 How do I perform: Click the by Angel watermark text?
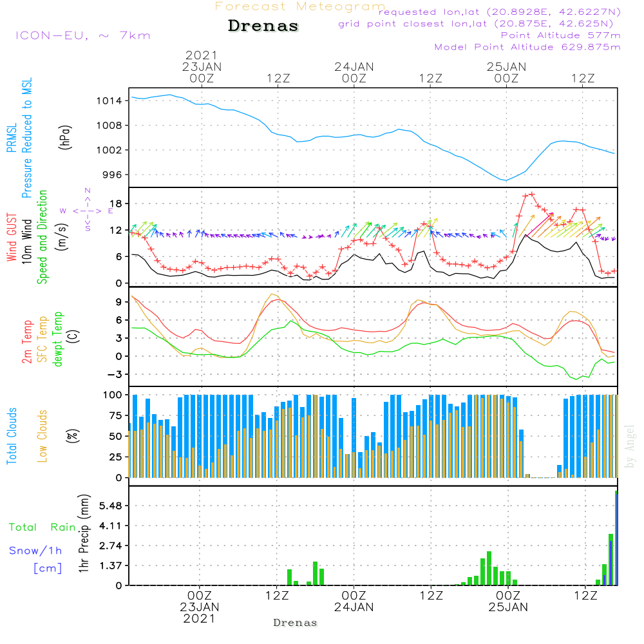point(630,446)
